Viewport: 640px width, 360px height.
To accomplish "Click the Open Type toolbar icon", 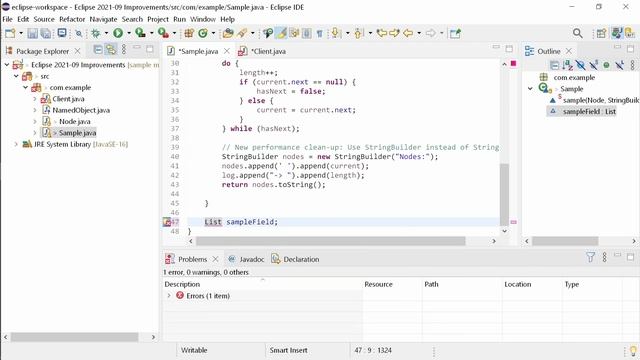I will coord(228,33).
